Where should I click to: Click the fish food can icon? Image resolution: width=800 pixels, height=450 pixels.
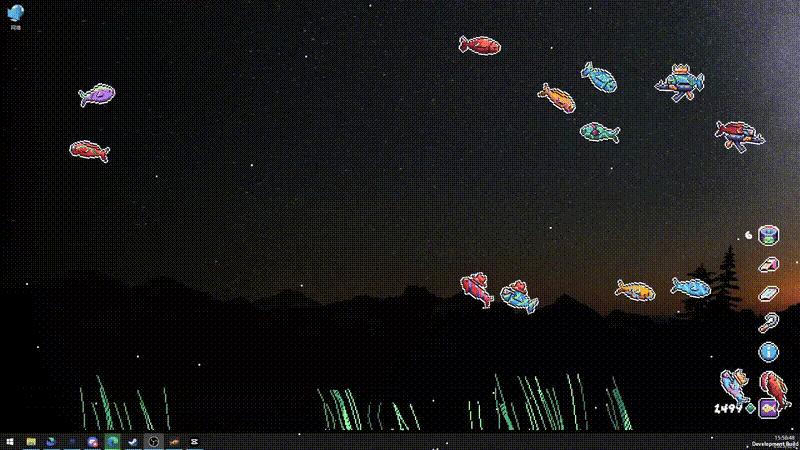click(x=768, y=236)
